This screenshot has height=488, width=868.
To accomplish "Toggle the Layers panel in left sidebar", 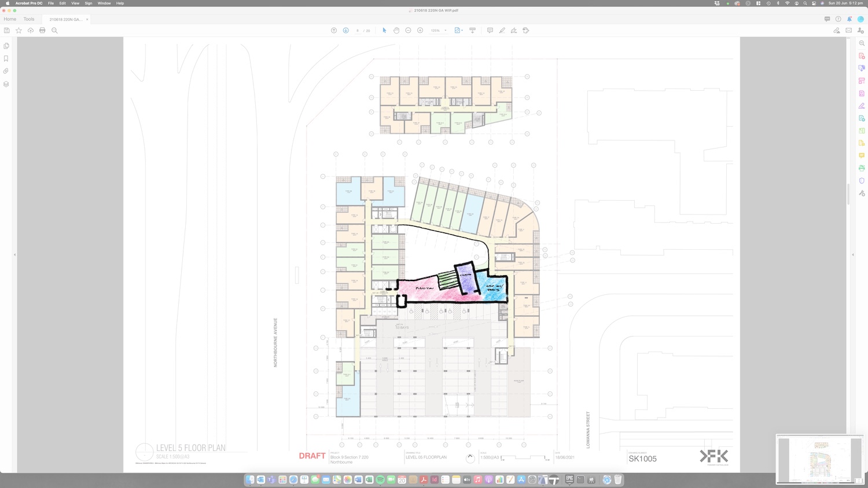I will pos(6,84).
